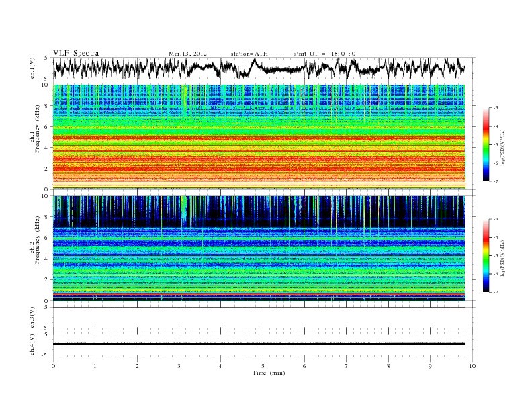Click the "8" kHz tick of ch.1 spectrogram

pyautogui.click(x=47, y=106)
